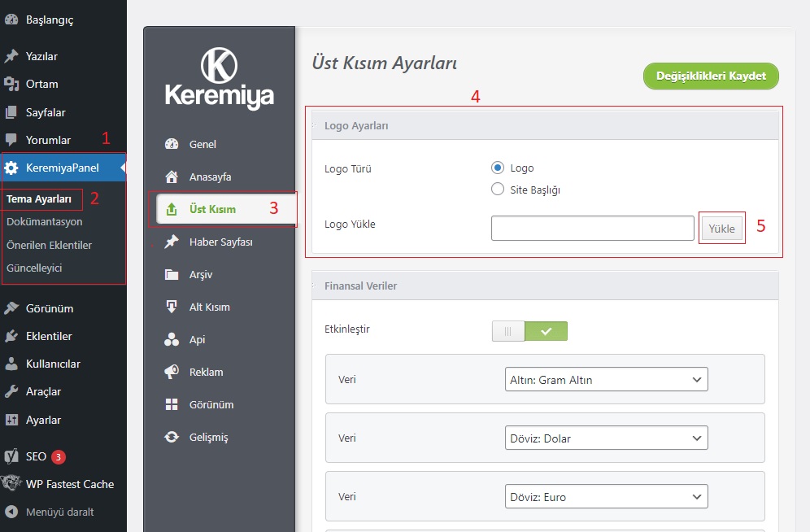Click the Yoast SEO icon
Viewport: 810px width, 532px height.
tap(11, 456)
